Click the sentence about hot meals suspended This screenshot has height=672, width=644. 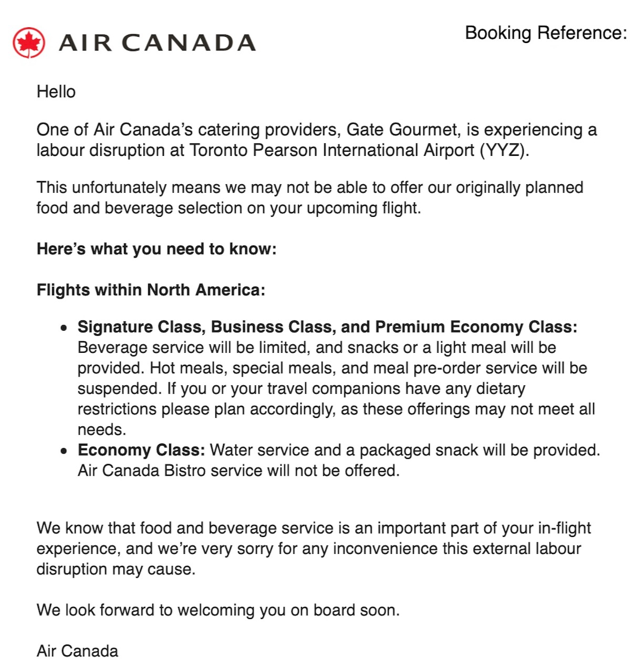(x=368, y=368)
